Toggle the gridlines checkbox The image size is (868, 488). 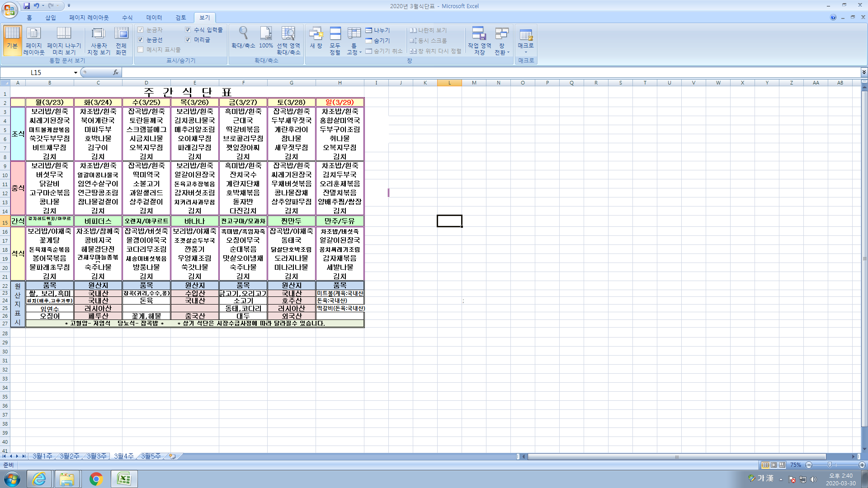pos(141,40)
